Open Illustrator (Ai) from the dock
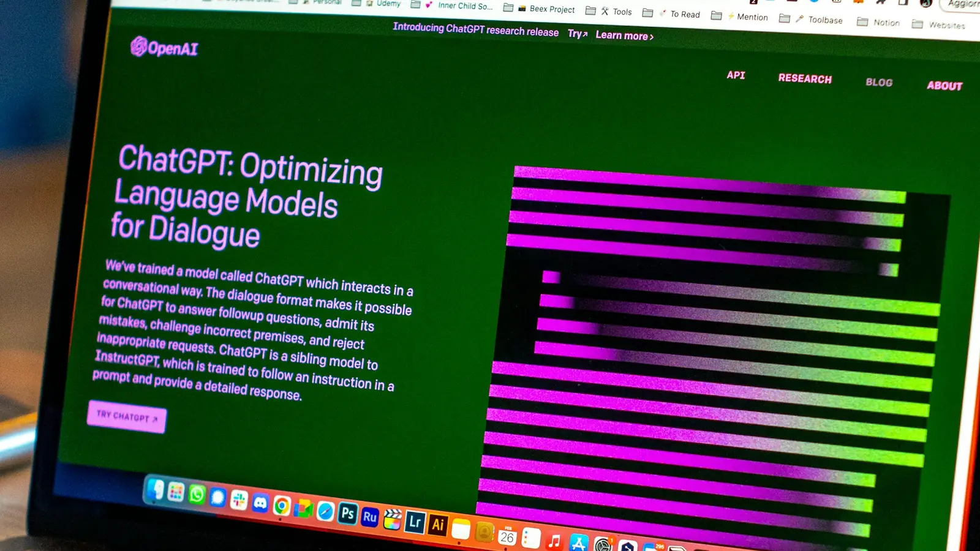 437,525
